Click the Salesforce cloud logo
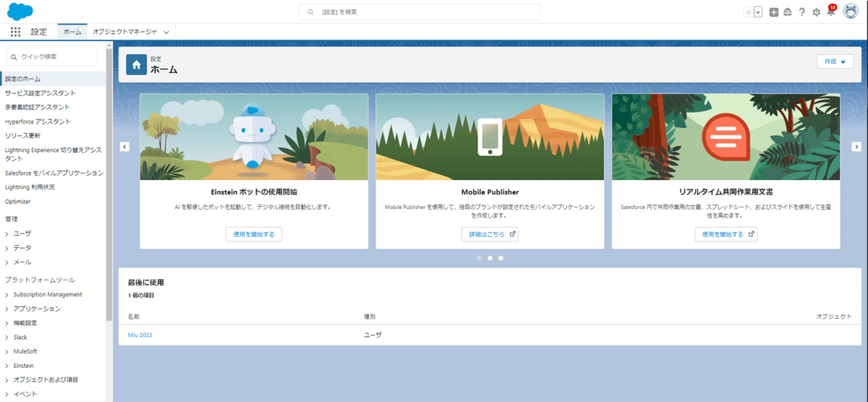Viewport: 868px width, 402px height. tap(20, 12)
